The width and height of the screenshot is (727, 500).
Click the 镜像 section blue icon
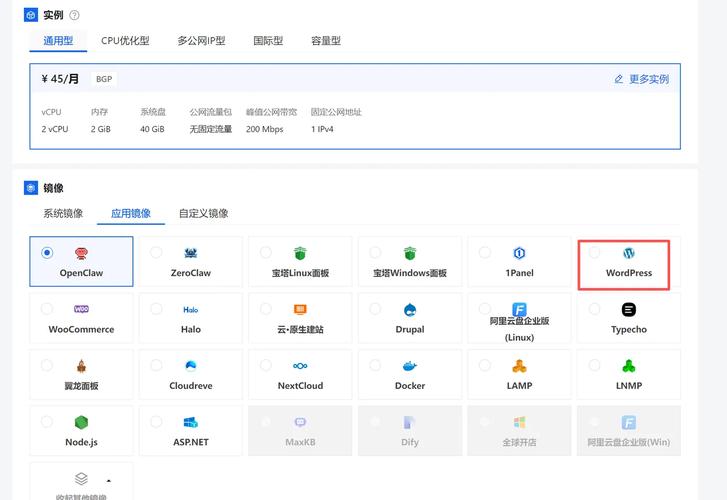[31, 188]
